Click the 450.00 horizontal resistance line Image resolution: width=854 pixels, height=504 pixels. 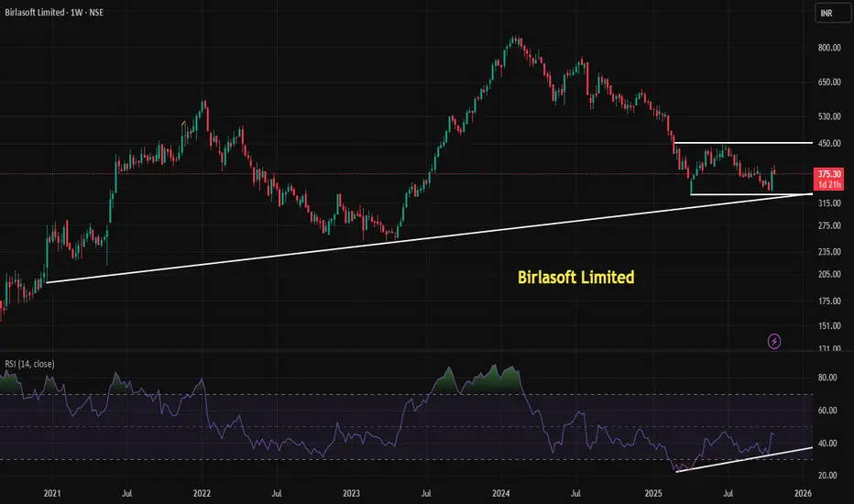743,143
